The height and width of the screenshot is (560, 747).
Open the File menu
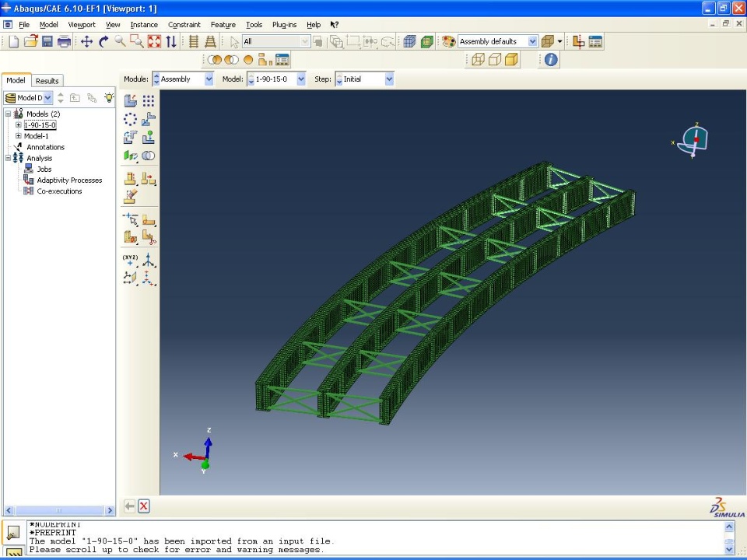(x=24, y=25)
